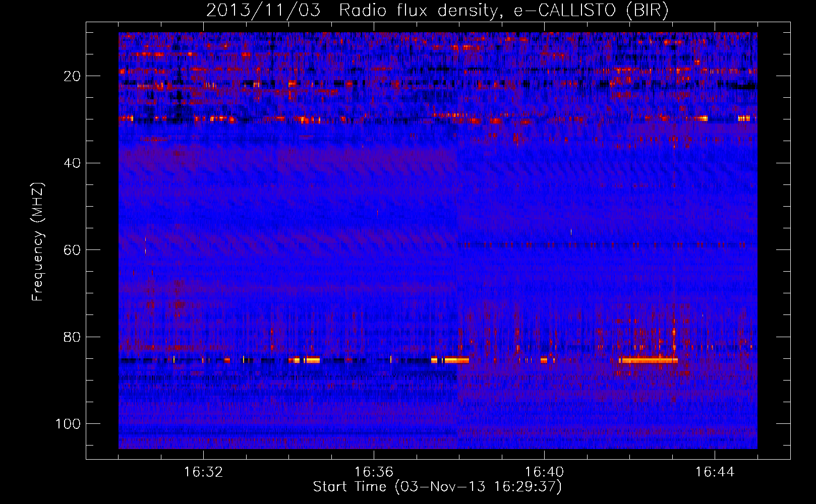Viewport: 816px width, 504px height.
Task: Click the 'Frequency (MHZ)' axis label
Action: click(38, 242)
